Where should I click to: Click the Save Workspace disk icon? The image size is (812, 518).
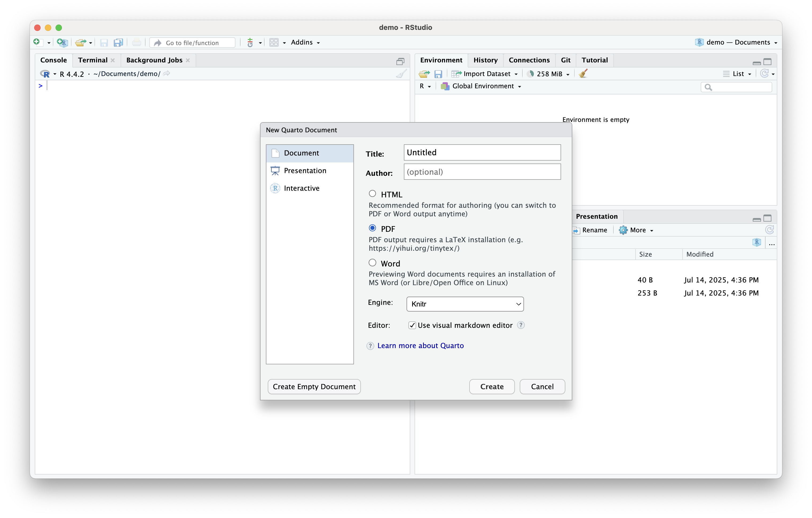click(438, 74)
